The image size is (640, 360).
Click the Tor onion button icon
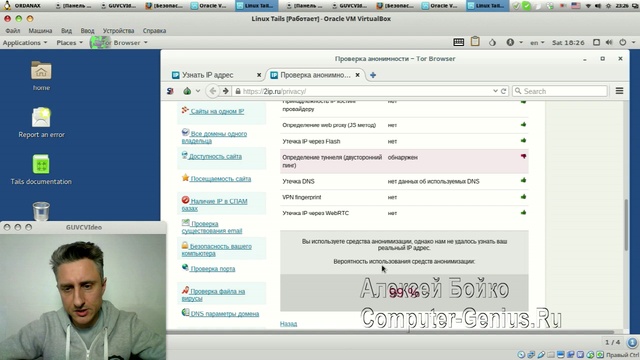(187, 91)
